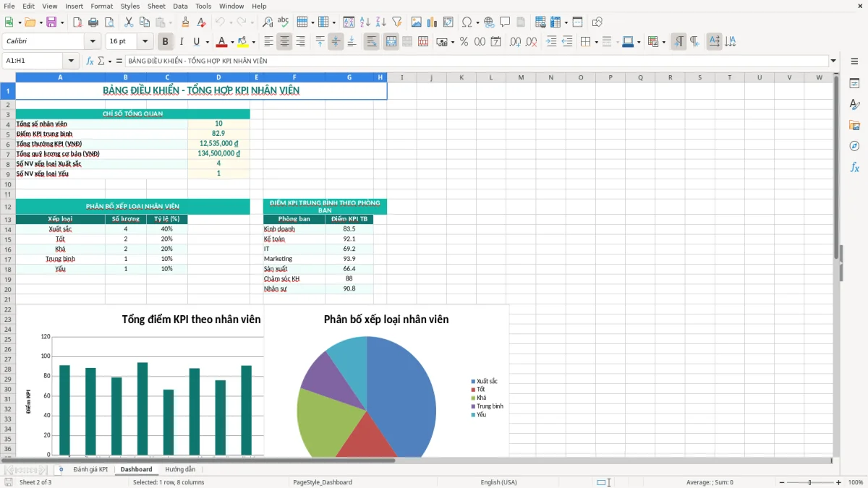Click the zoom in plus button
The image size is (868, 488).
click(x=838, y=482)
